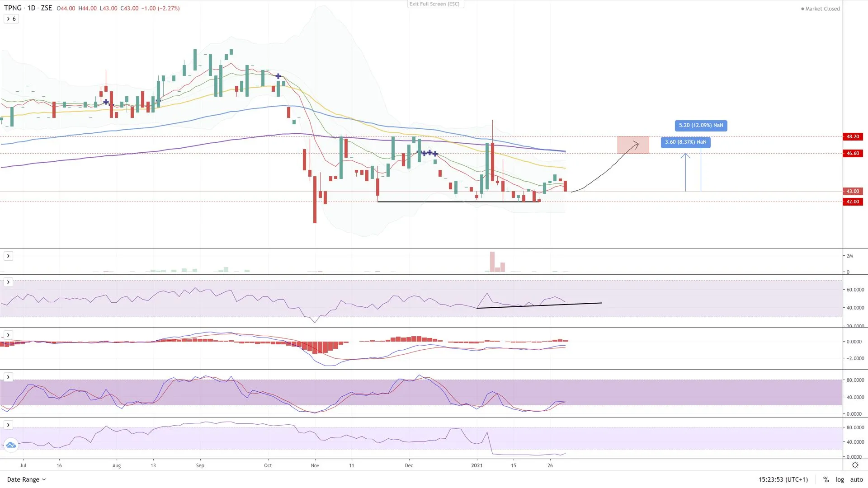This screenshot has height=488, width=868.
Task: Expand the RSI pane legend arrow
Action: point(8,282)
